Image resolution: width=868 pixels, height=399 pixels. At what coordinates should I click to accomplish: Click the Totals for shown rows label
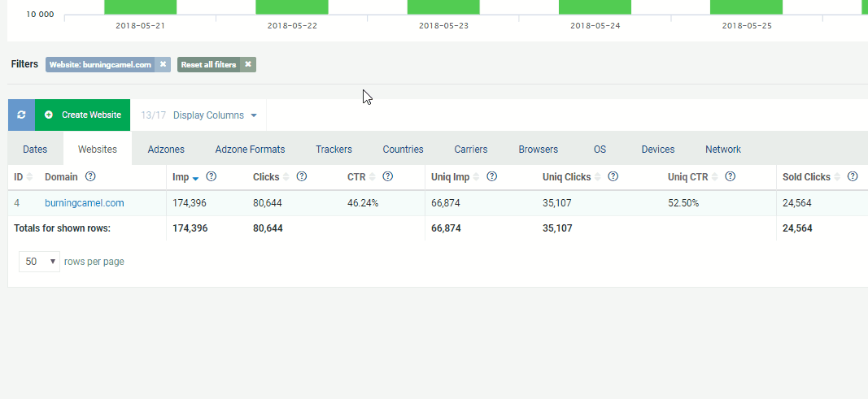62,228
